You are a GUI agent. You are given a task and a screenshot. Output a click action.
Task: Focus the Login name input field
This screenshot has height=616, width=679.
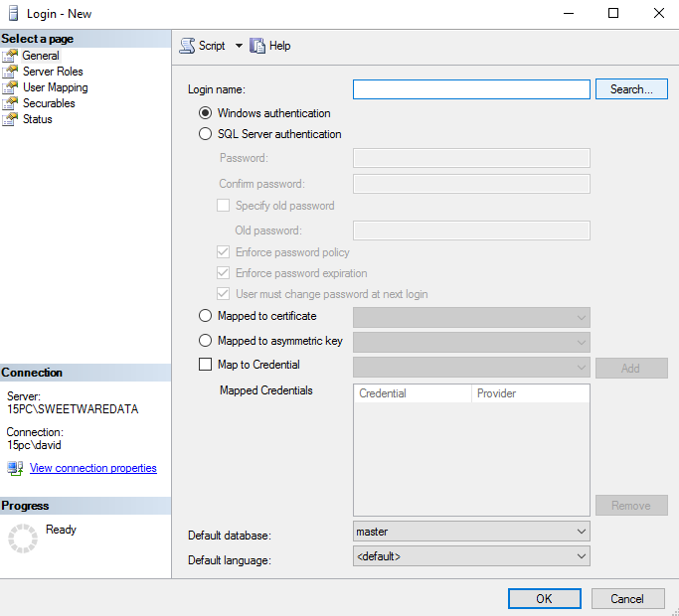[x=471, y=89]
